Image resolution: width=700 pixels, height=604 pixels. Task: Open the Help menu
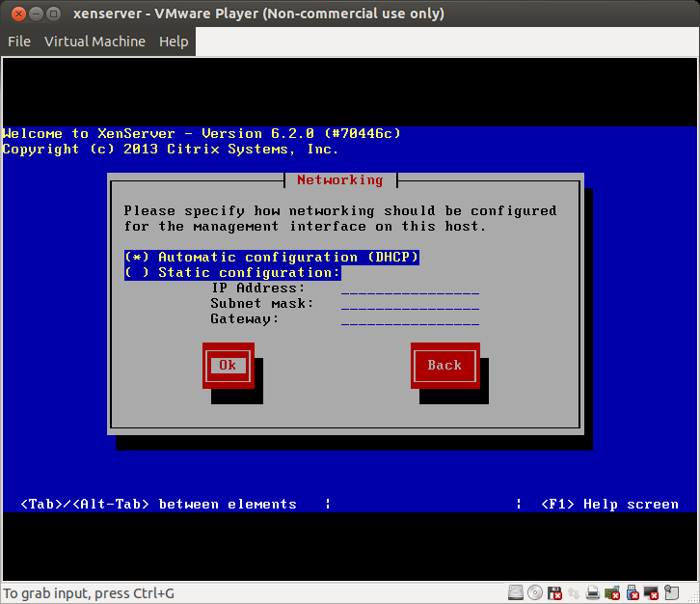pos(174,41)
